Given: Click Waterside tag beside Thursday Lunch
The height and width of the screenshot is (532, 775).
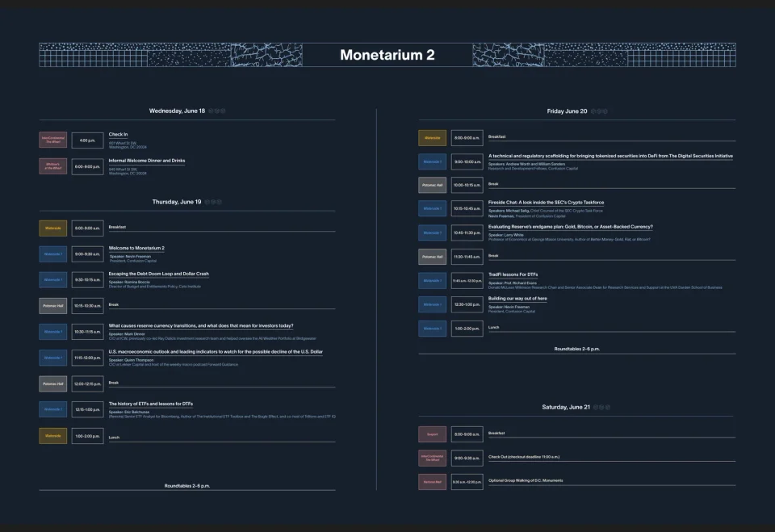Looking at the screenshot, I should point(53,436).
